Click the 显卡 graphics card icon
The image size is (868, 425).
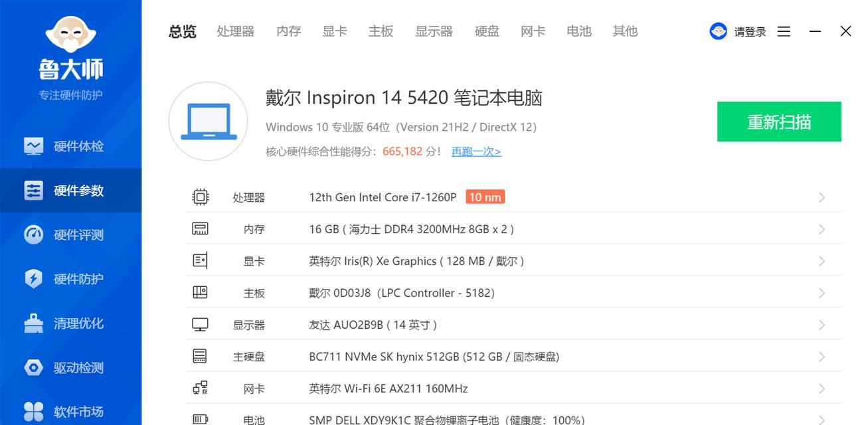pos(200,260)
